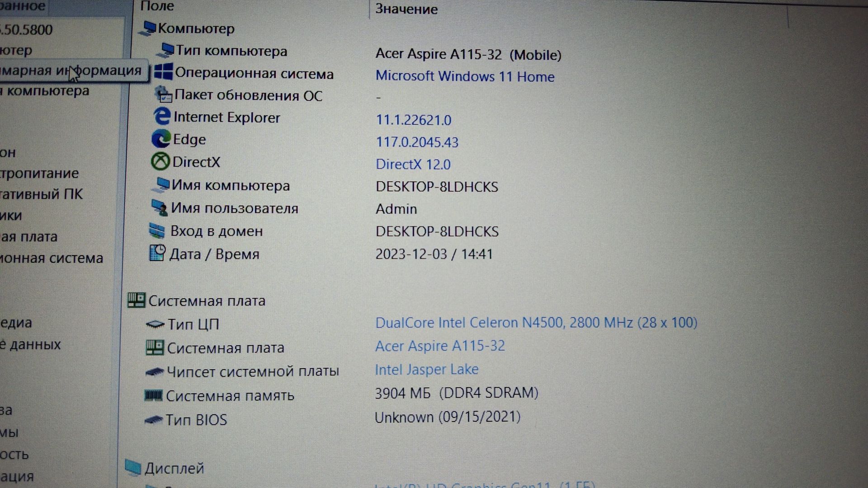Select the 'ая плата' item in the left tree

[x=28, y=236]
